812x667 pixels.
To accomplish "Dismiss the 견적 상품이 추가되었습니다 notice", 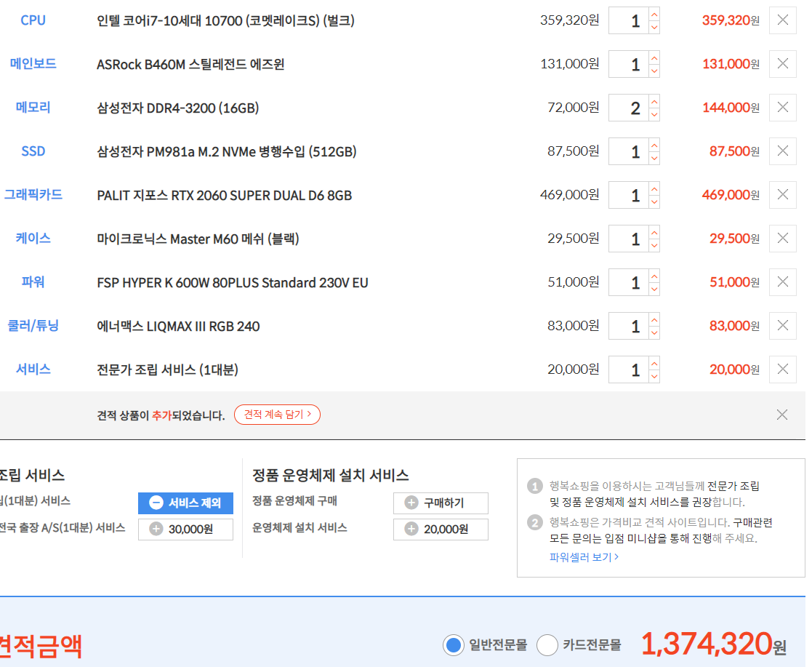I will tap(782, 415).
